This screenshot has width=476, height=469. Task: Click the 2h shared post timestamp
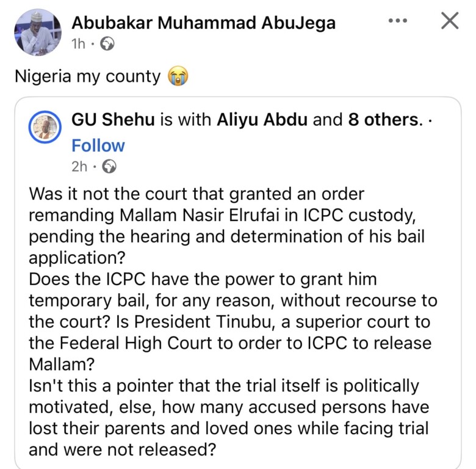pos(79,166)
